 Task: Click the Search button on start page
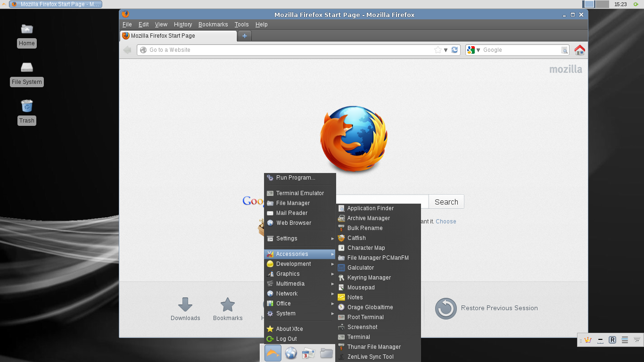pyautogui.click(x=446, y=202)
